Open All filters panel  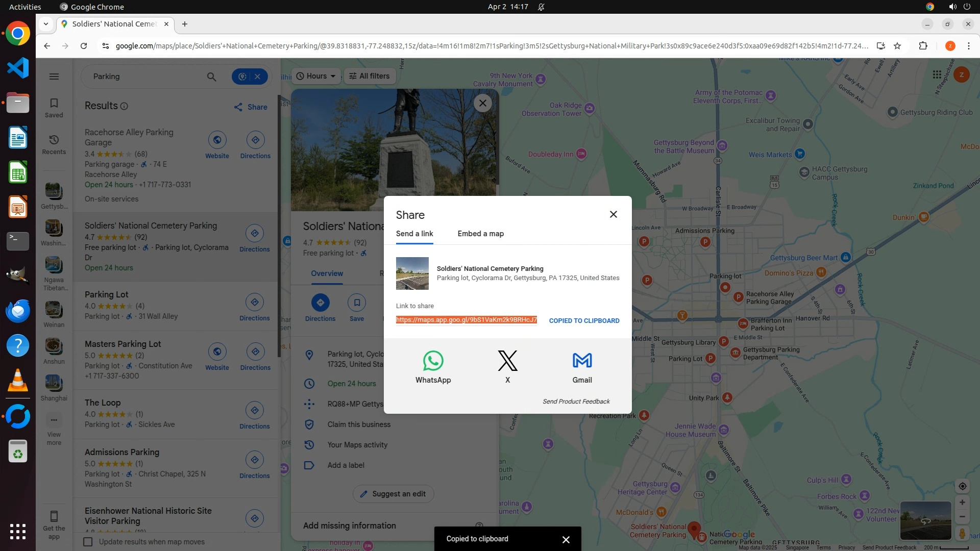(x=370, y=76)
